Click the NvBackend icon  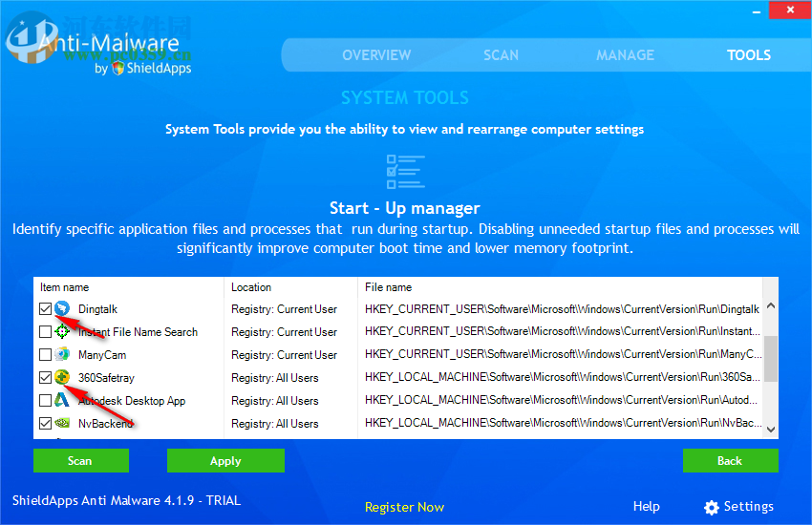(x=62, y=423)
